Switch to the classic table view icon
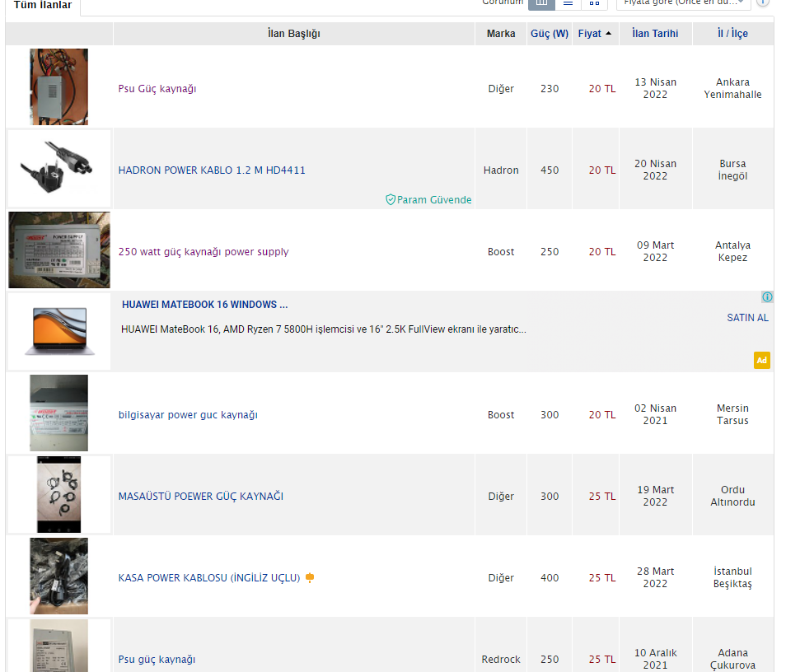Screen dimensions: 786x672 [x=541, y=3]
